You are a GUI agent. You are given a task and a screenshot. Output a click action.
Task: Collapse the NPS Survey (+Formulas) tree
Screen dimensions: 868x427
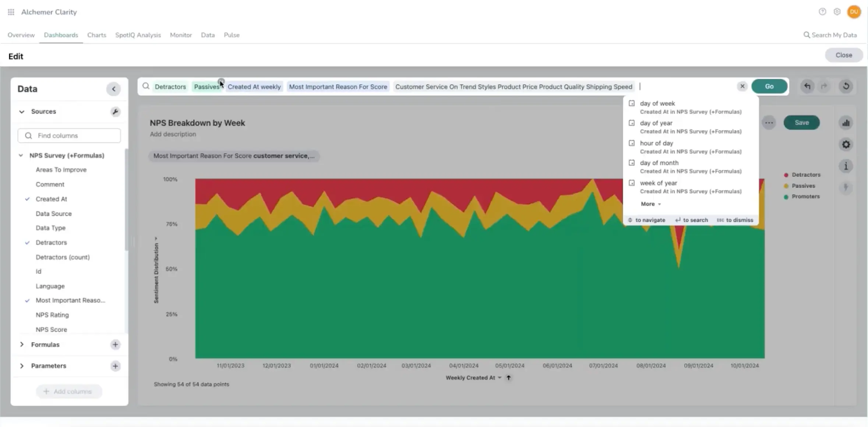pyautogui.click(x=21, y=155)
